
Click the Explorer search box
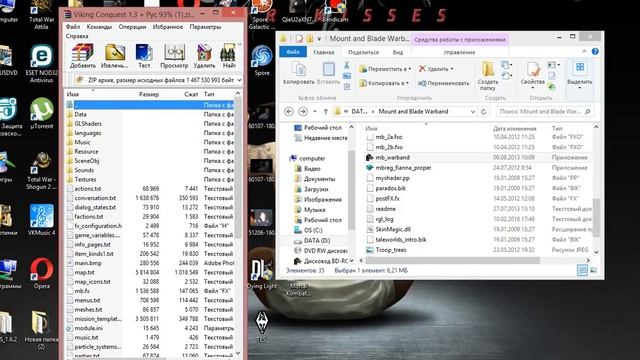coord(544,111)
